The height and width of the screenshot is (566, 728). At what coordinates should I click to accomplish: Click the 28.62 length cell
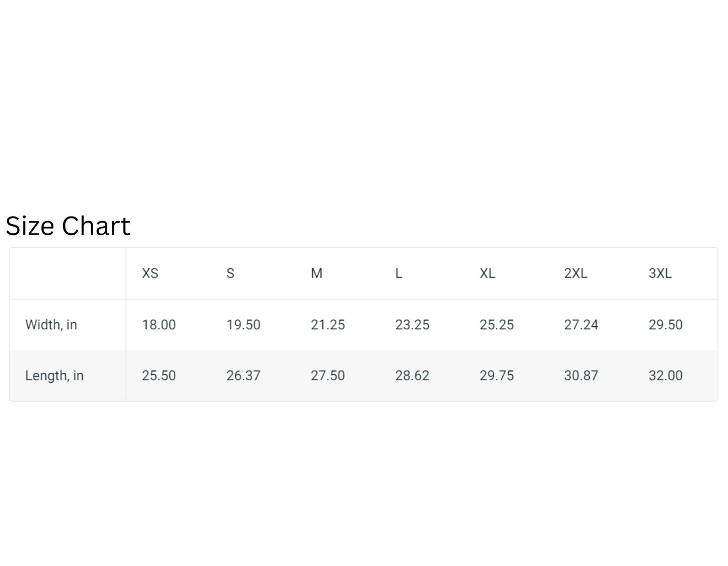[412, 376]
